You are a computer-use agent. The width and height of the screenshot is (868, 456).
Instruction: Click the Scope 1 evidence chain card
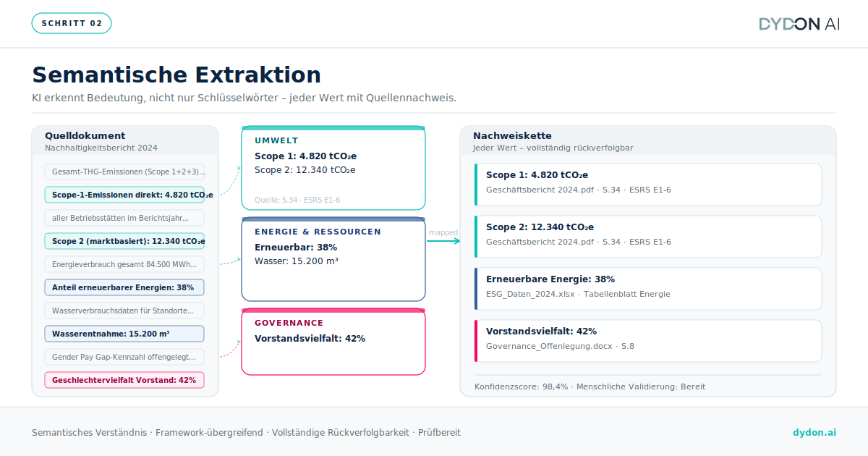click(x=648, y=185)
